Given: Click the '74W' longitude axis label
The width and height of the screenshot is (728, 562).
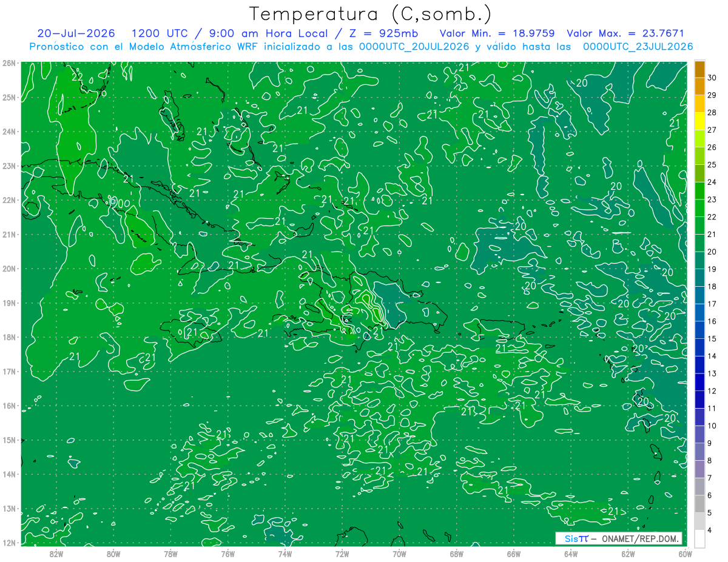Looking at the screenshot, I should [285, 554].
